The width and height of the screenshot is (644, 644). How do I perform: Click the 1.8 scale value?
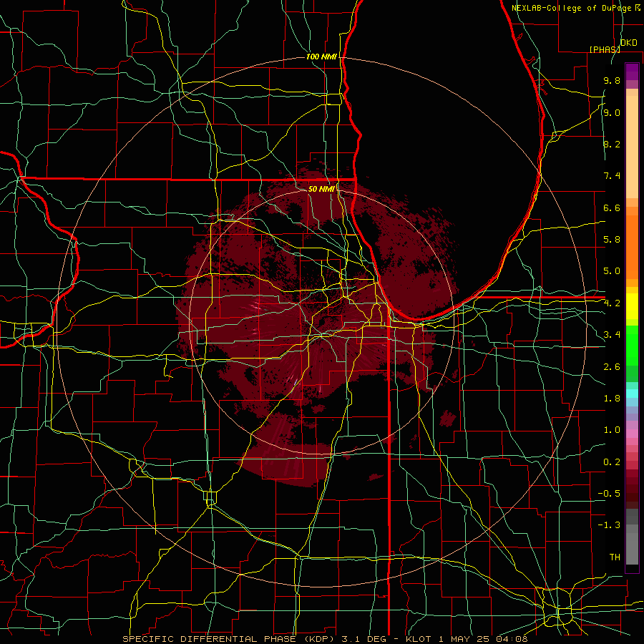(x=612, y=399)
